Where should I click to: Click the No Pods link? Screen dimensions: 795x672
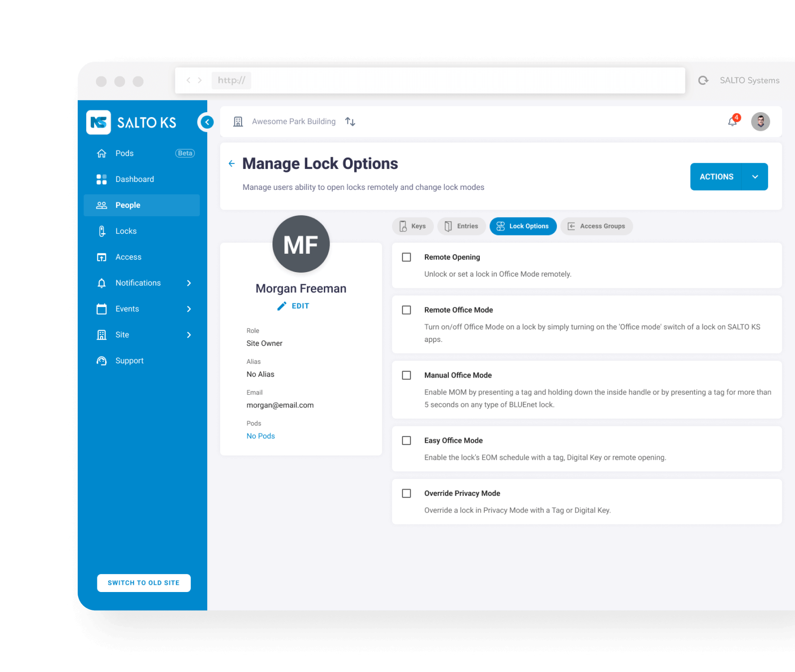(260, 436)
